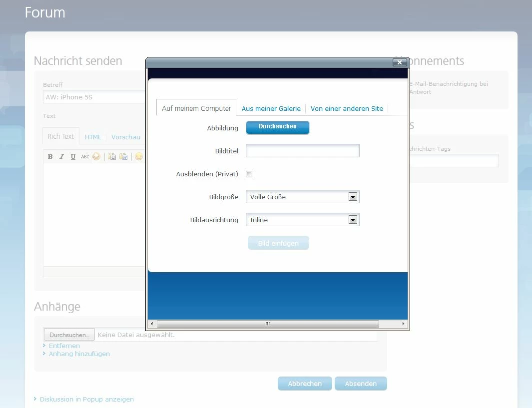Image resolution: width=532 pixels, height=408 pixels.
Task: Click right arrow of dialog horizontal scrollbar
Action: tap(403, 324)
